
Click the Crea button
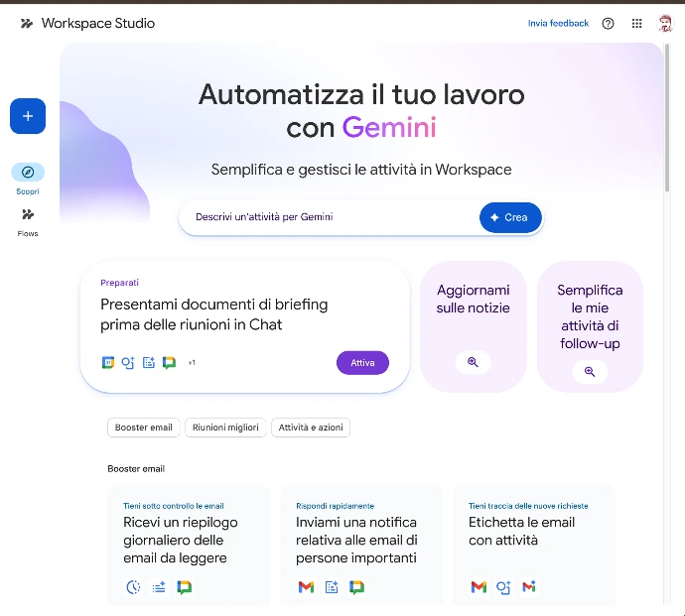(510, 217)
